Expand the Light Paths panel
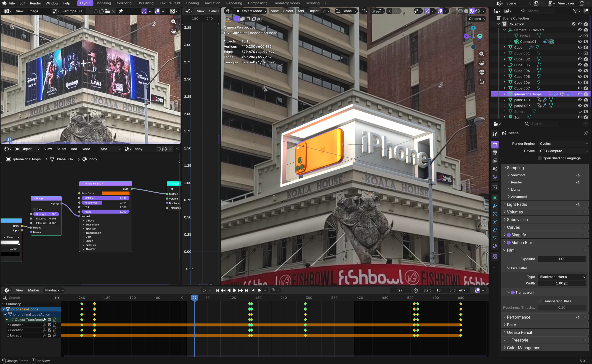This screenshot has height=364, width=592. click(516, 204)
